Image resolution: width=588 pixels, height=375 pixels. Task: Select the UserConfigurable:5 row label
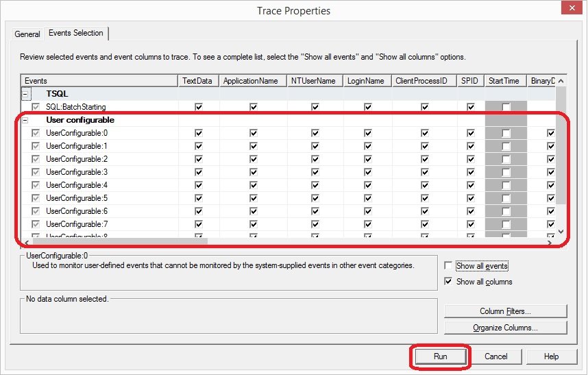coord(77,198)
